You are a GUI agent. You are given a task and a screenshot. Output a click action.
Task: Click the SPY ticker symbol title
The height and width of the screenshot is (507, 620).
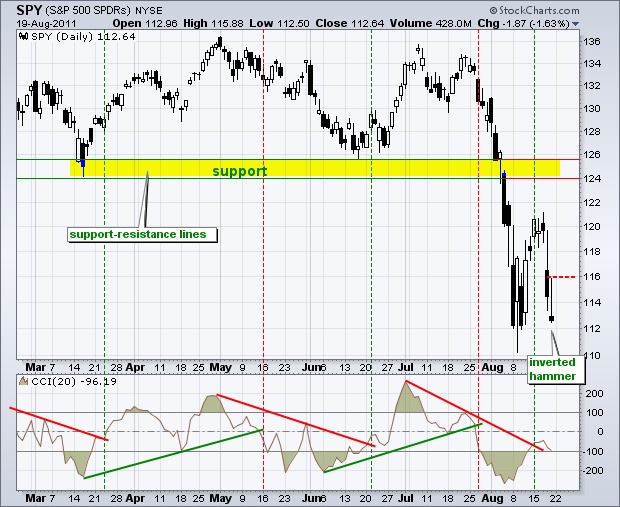point(29,10)
